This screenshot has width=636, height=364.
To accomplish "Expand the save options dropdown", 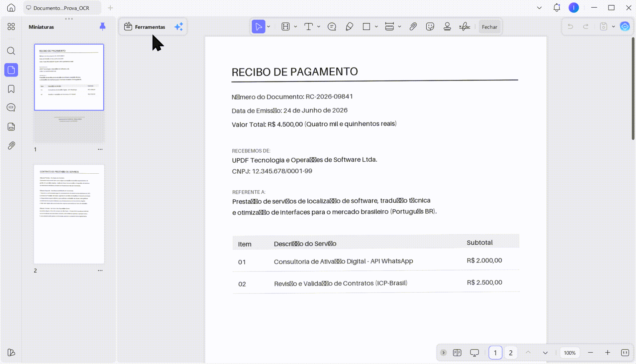I will tap(613, 27).
